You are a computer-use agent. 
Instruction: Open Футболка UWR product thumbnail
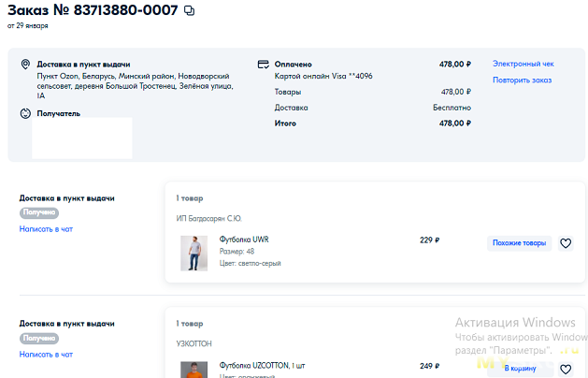coord(194,254)
